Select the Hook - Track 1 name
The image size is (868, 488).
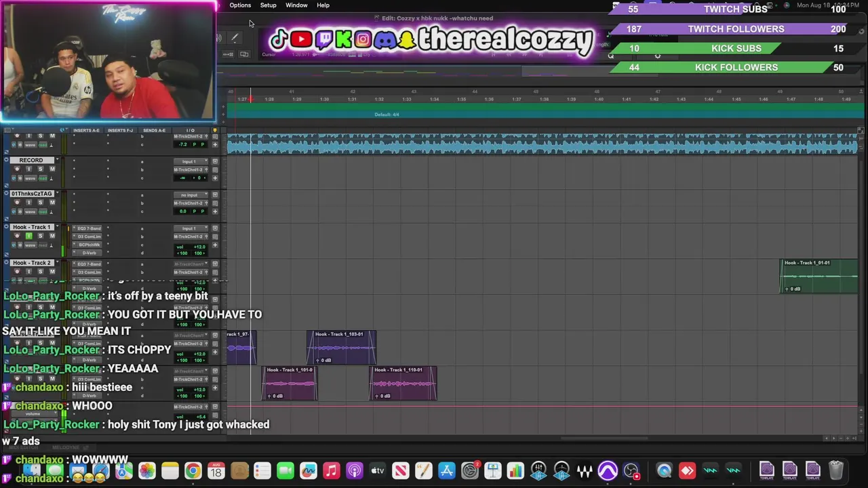point(31,227)
